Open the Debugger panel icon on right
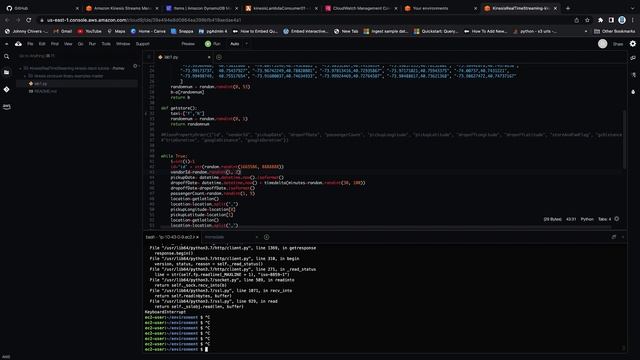 [x=633, y=92]
